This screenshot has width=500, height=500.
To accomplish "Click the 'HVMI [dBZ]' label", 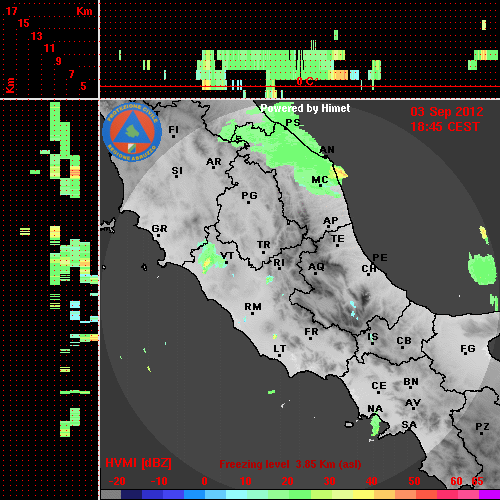I will tap(138, 463).
